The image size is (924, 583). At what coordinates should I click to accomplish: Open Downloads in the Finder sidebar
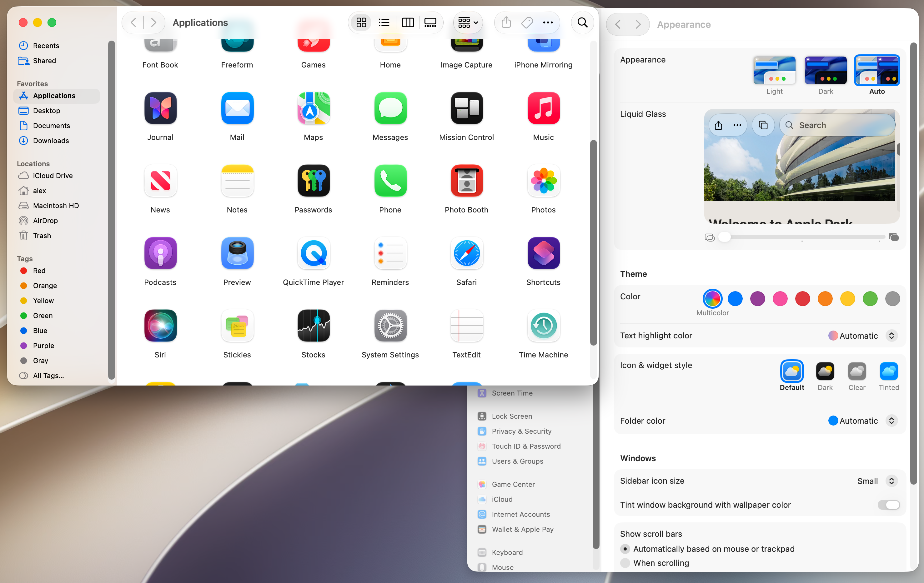56,140
